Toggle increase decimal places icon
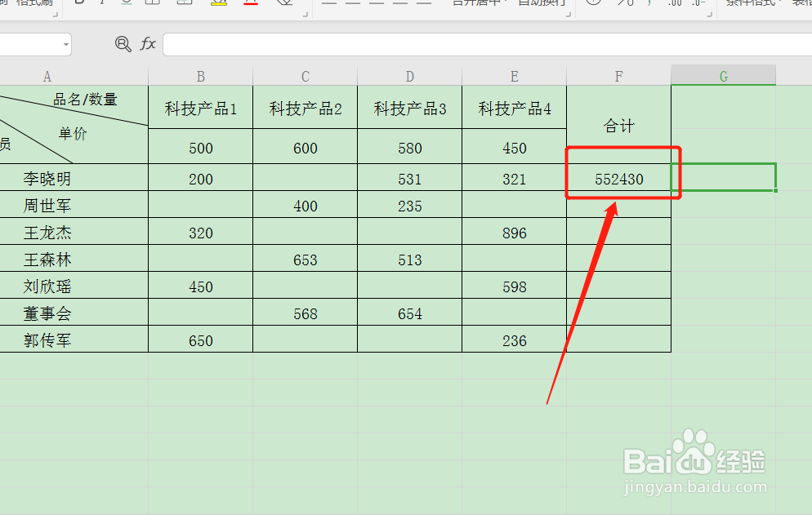Screen dimensions: 812x515 coord(676,3)
